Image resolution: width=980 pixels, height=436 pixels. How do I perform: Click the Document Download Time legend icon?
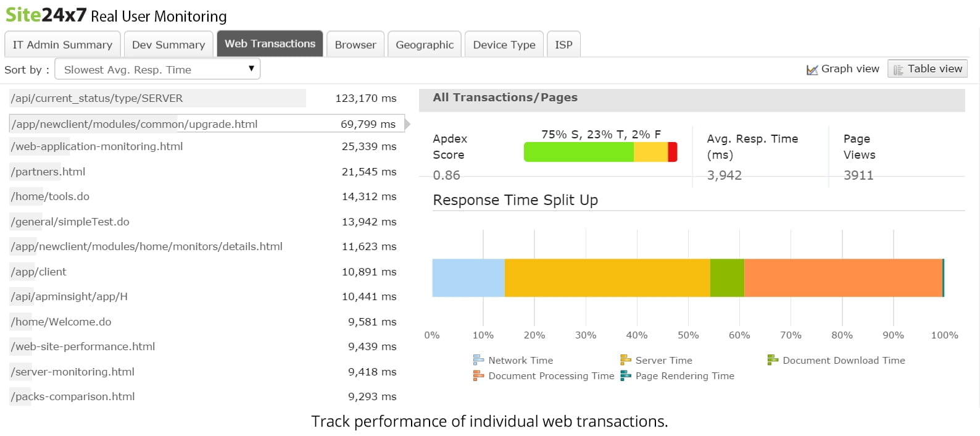coord(773,360)
